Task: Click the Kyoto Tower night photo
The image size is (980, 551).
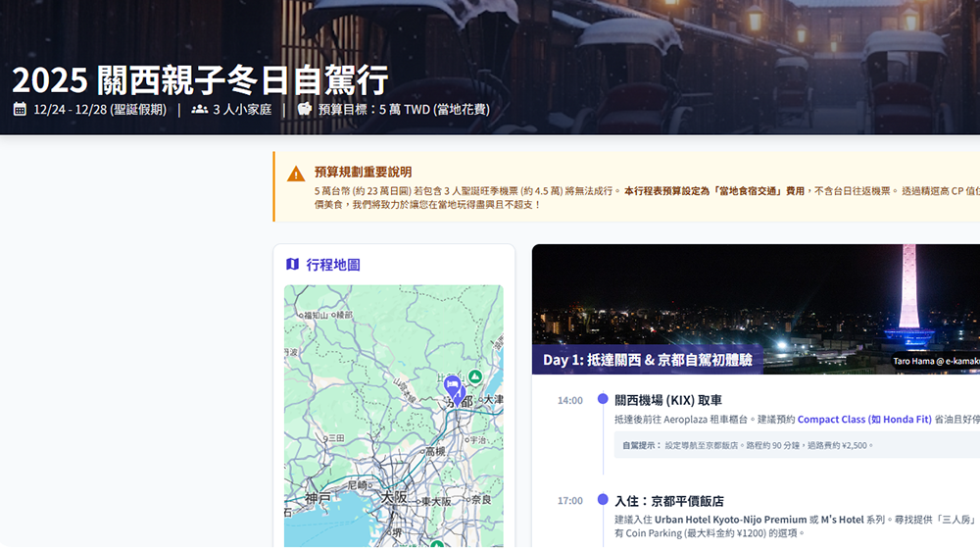Action: pos(755,294)
